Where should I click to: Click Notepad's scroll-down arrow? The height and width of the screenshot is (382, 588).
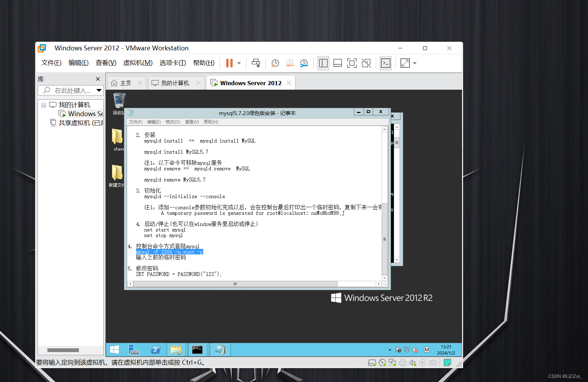tap(384, 278)
